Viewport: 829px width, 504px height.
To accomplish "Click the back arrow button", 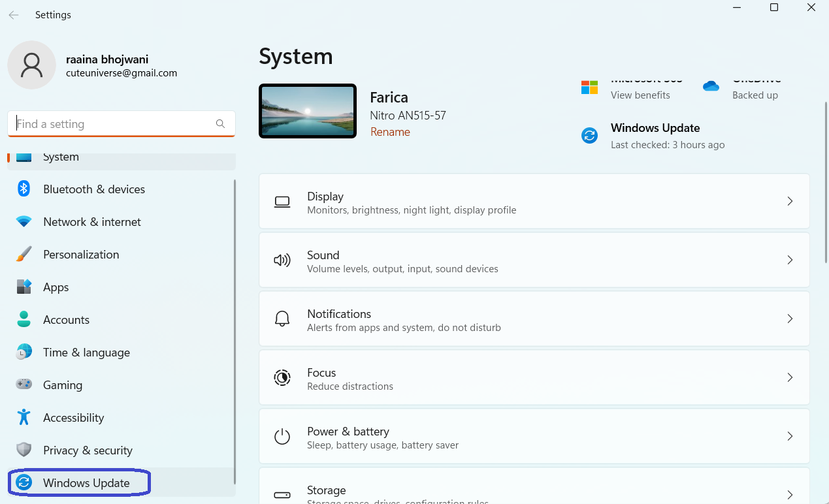I will 14,15.
